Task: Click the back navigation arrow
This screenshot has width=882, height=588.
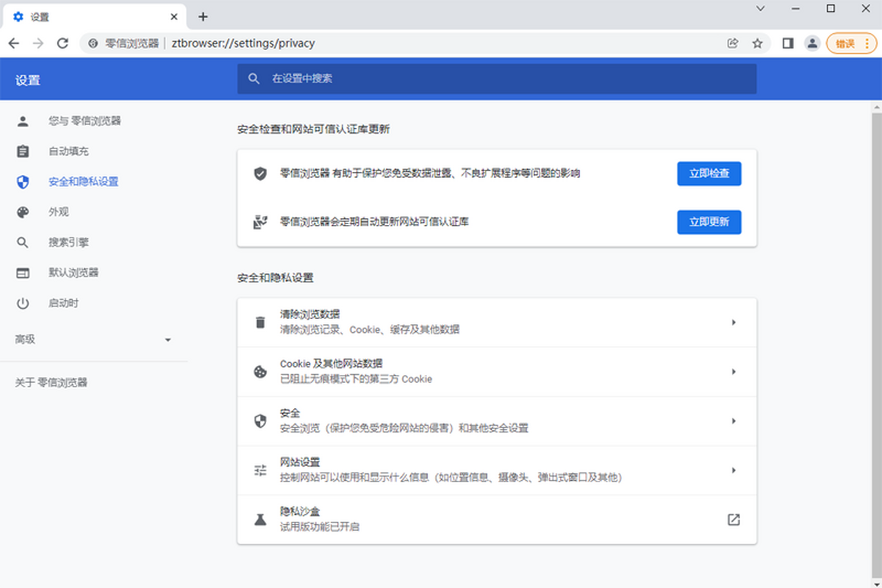Action: coord(14,43)
